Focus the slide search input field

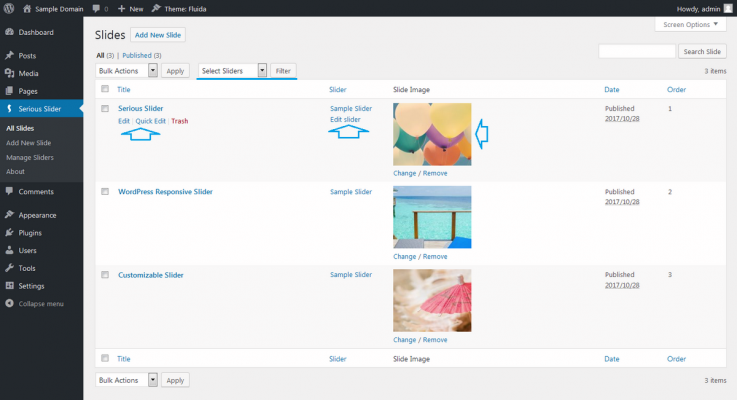(x=637, y=51)
